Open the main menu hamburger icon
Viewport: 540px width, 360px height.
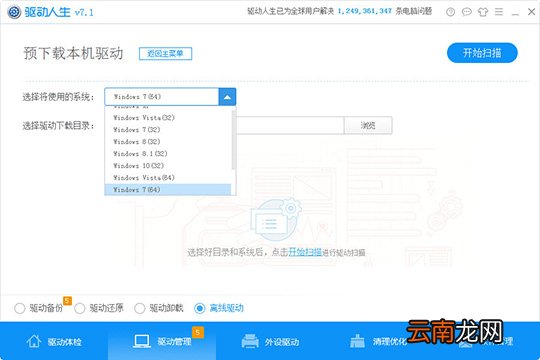point(499,12)
